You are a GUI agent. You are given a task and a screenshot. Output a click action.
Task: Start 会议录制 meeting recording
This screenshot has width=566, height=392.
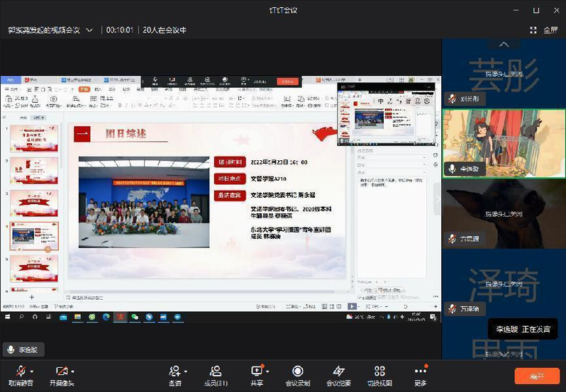click(298, 371)
